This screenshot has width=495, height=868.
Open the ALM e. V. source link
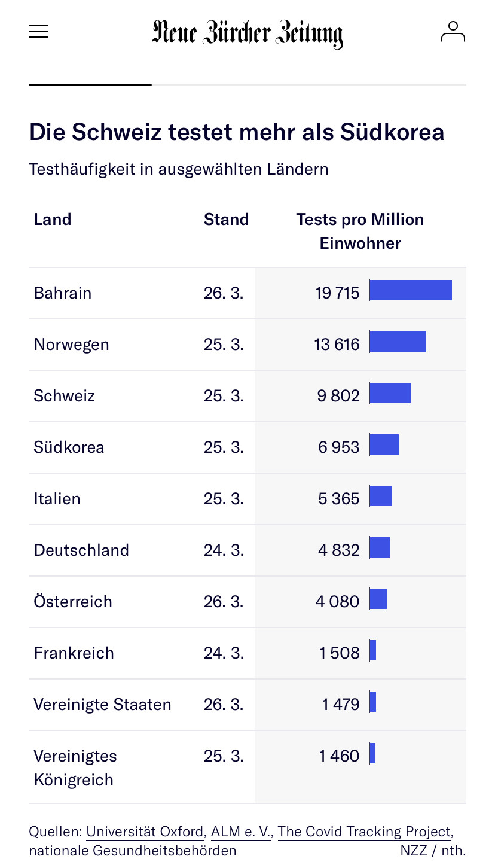click(x=240, y=832)
